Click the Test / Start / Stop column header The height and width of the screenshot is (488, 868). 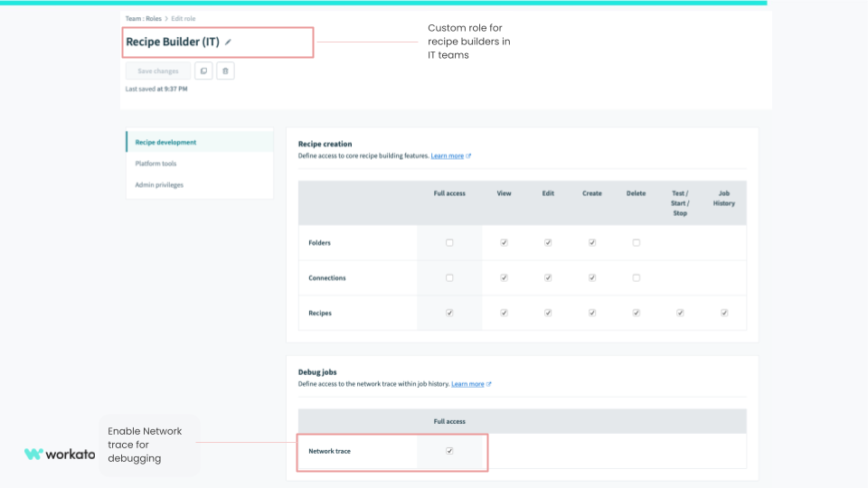(680, 203)
